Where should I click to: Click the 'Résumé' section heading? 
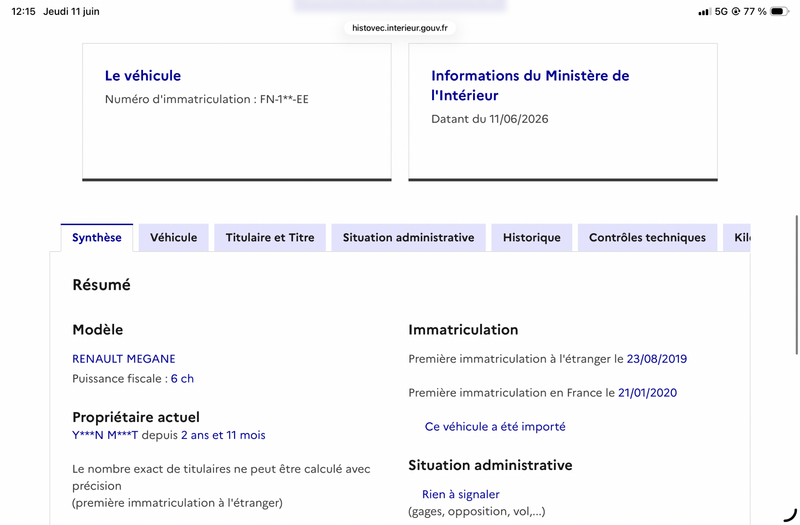coord(102,285)
